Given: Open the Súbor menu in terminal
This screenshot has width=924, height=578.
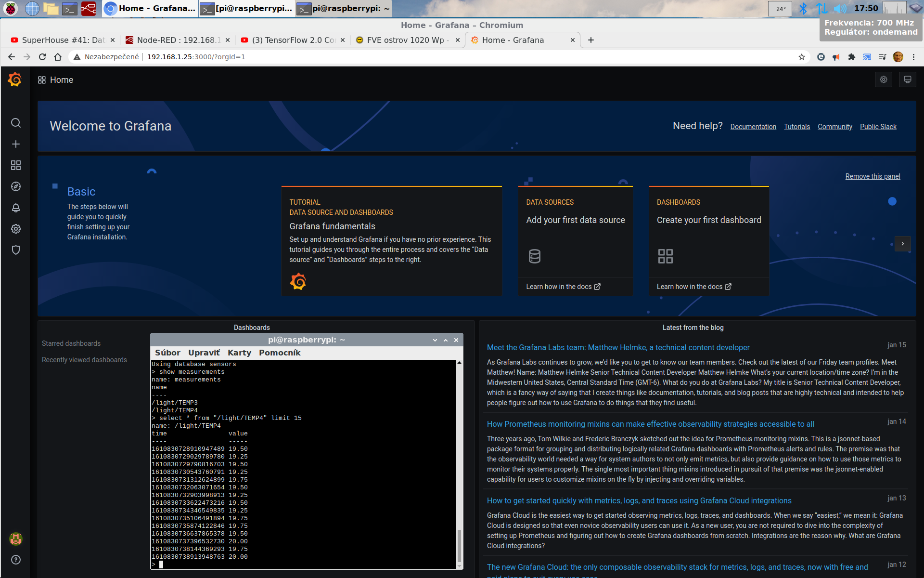Looking at the screenshot, I should 167,353.
